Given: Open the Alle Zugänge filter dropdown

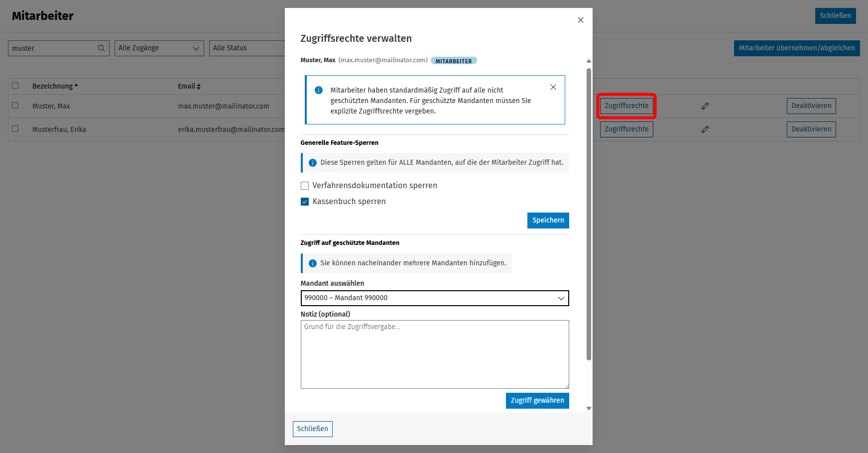Looking at the screenshot, I should click(x=159, y=48).
